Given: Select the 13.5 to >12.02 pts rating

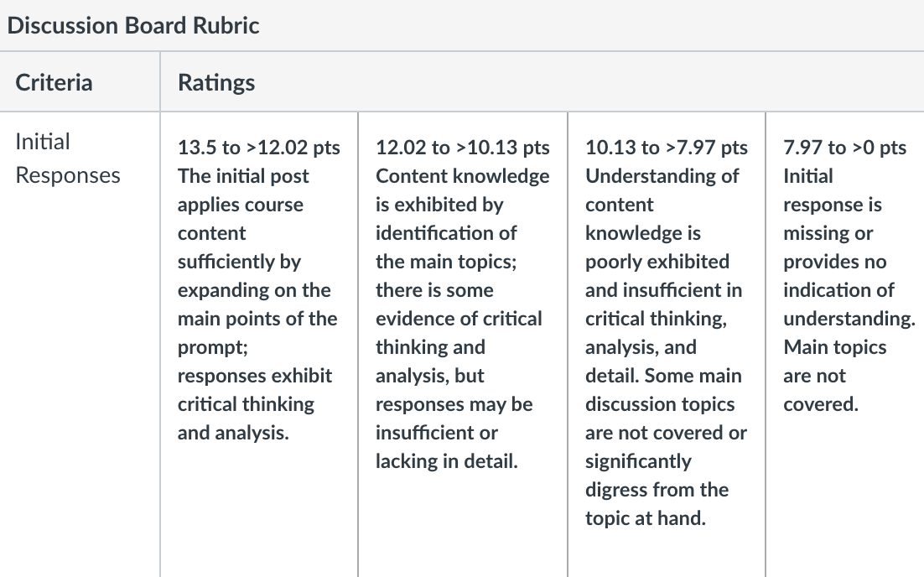Looking at the screenshot, I should [x=259, y=148].
